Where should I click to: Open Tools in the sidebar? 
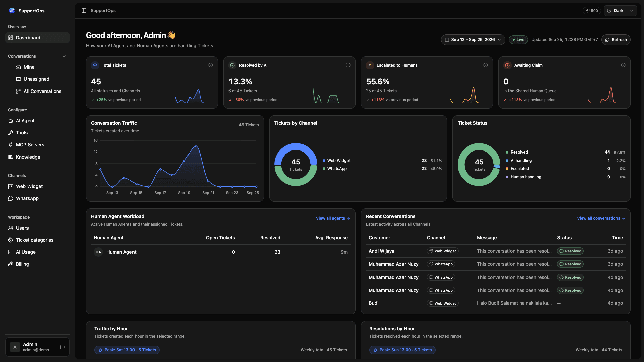38,133
